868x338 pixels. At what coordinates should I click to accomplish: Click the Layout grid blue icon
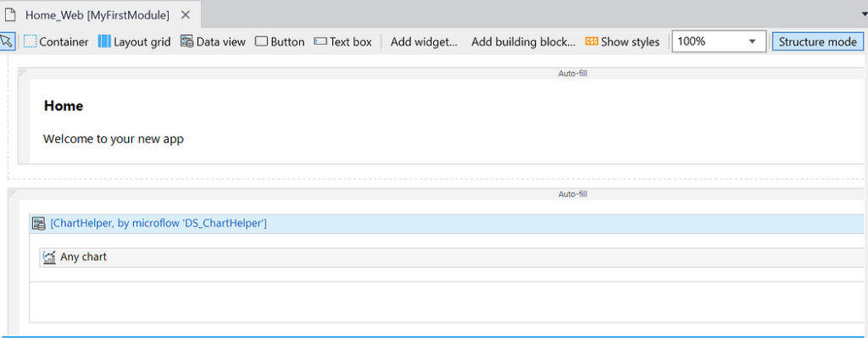coord(104,42)
